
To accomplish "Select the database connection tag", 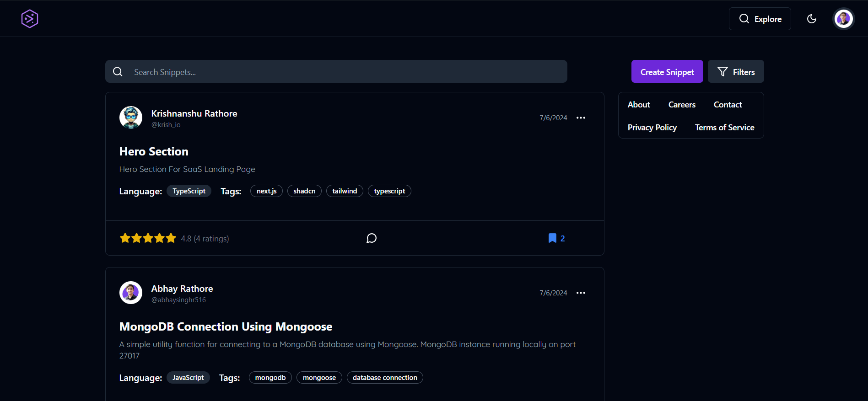I will click(385, 378).
